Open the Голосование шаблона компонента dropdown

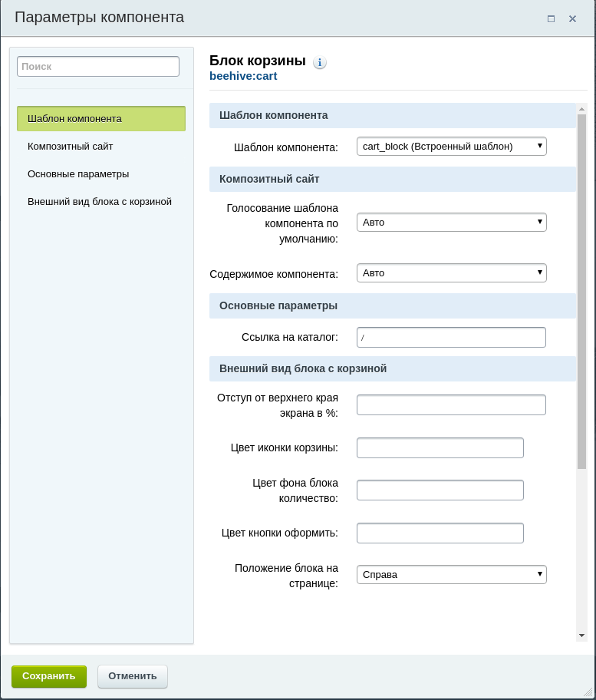pos(452,223)
